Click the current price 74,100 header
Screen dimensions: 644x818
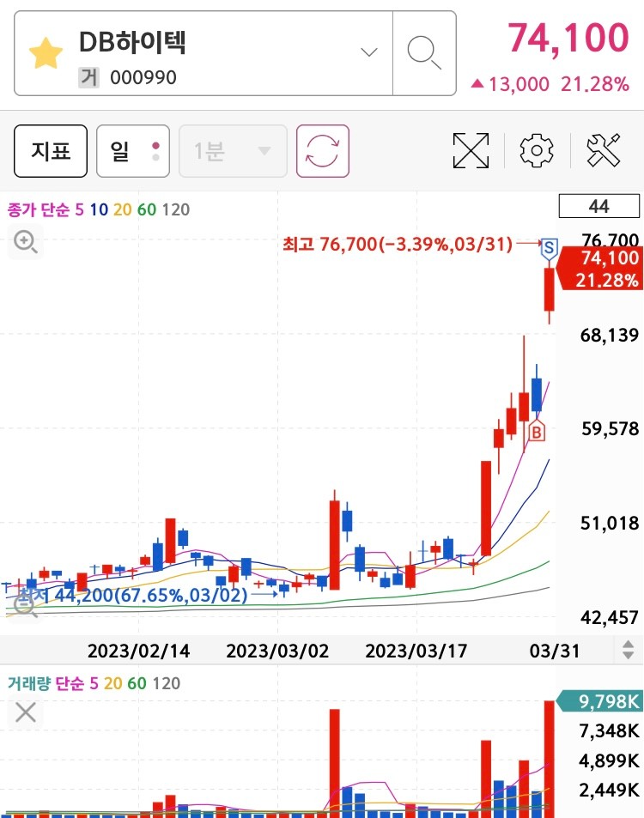tap(568, 38)
